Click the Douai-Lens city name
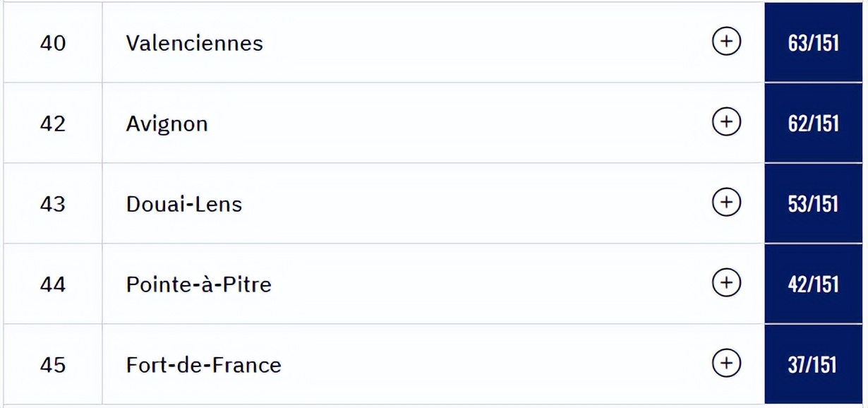The image size is (868, 408). point(184,204)
